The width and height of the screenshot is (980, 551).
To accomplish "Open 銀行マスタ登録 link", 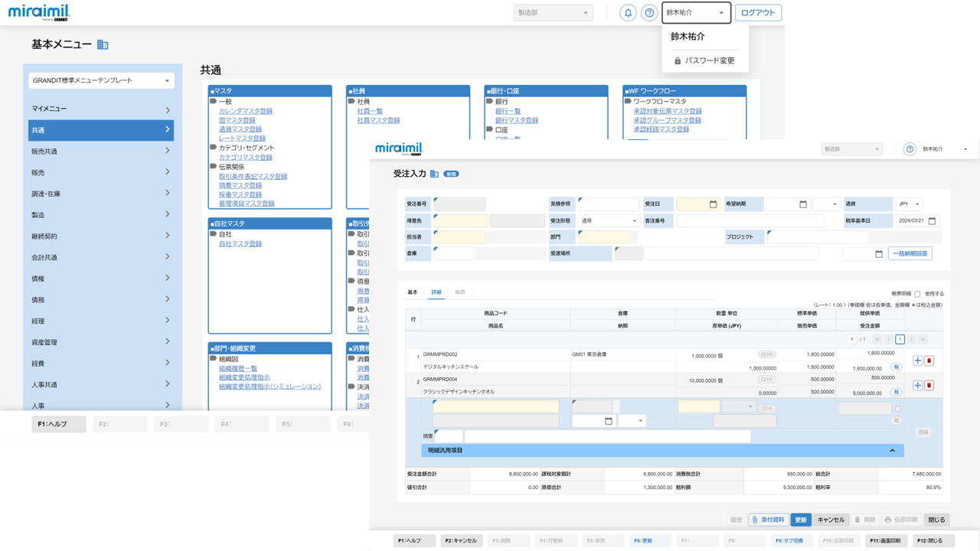I will [x=516, y=120].
